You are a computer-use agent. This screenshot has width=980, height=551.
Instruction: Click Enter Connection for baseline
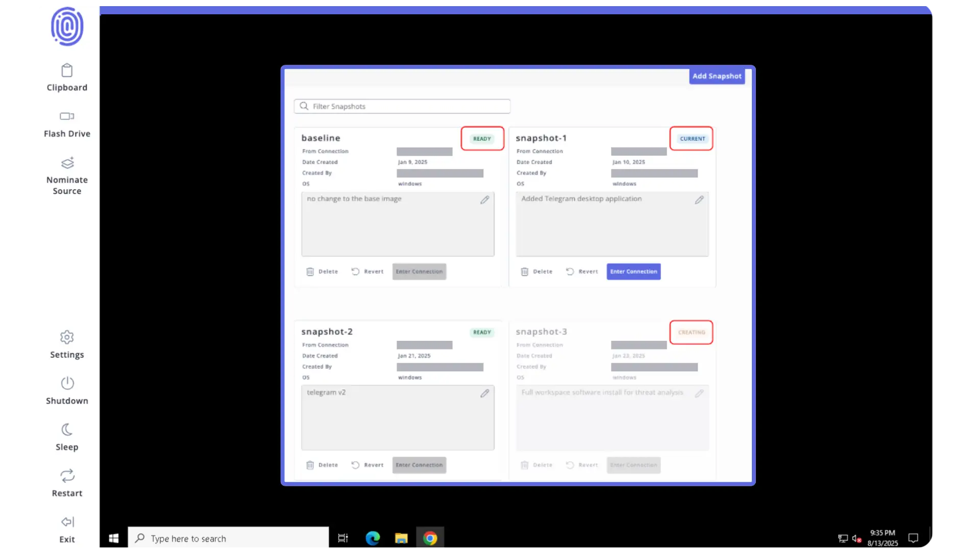pyautogui.click(x=419, y=271)
